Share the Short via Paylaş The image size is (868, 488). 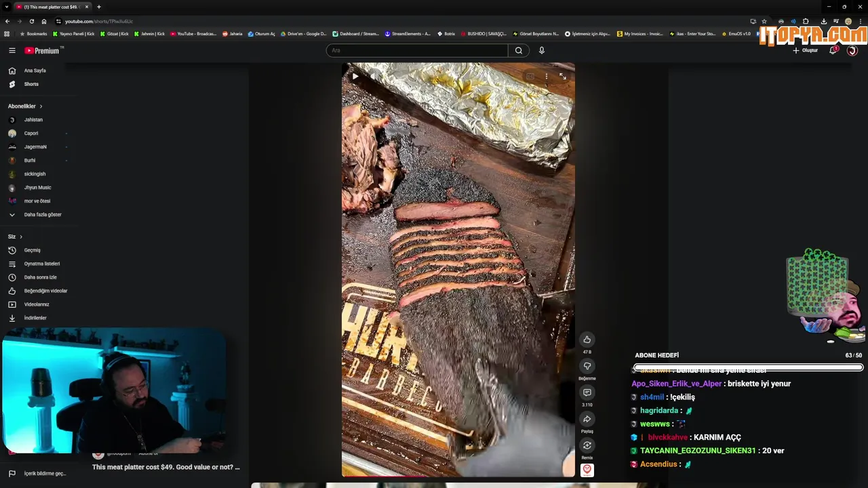pyautogui.click(x=587, y=419)
